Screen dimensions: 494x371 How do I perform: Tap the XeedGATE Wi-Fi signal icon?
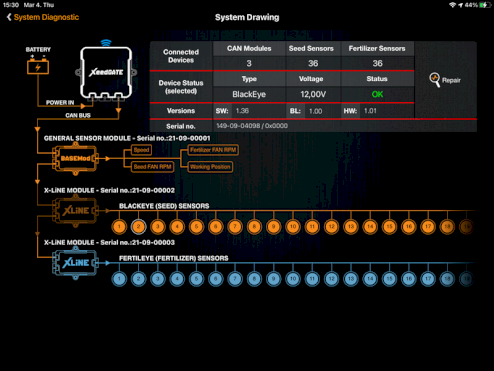[x=106, y=43]
